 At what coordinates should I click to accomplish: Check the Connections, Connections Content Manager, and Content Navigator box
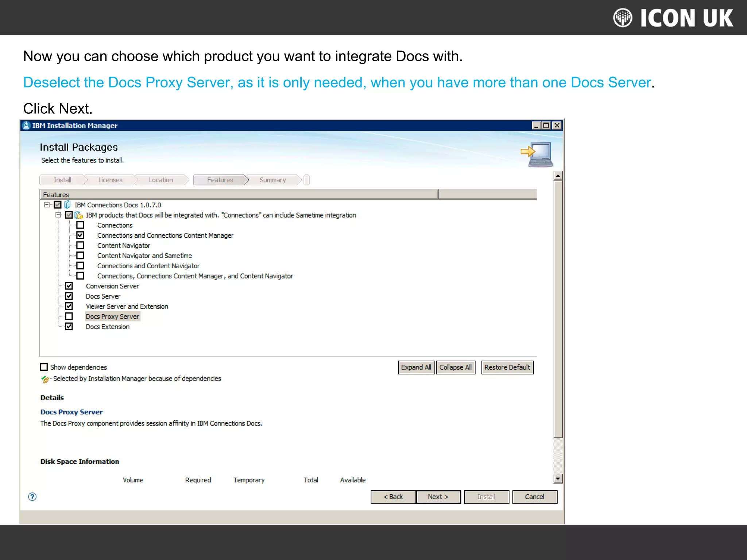(80, 276)
